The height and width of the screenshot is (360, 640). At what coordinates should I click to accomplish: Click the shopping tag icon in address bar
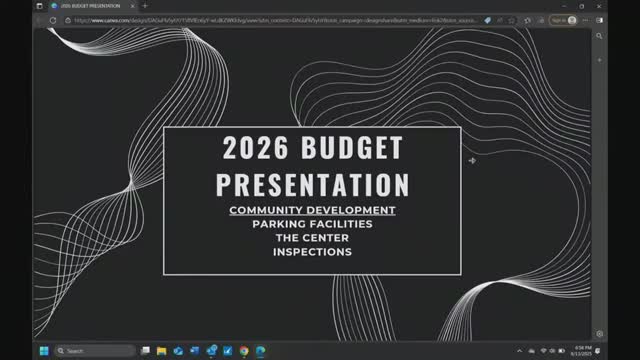pos(487,20)
